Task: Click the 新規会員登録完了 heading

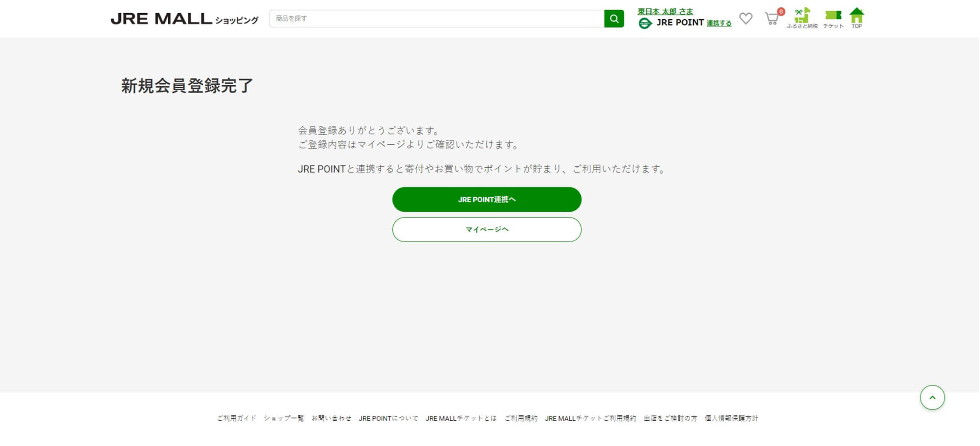Action: 187,86
